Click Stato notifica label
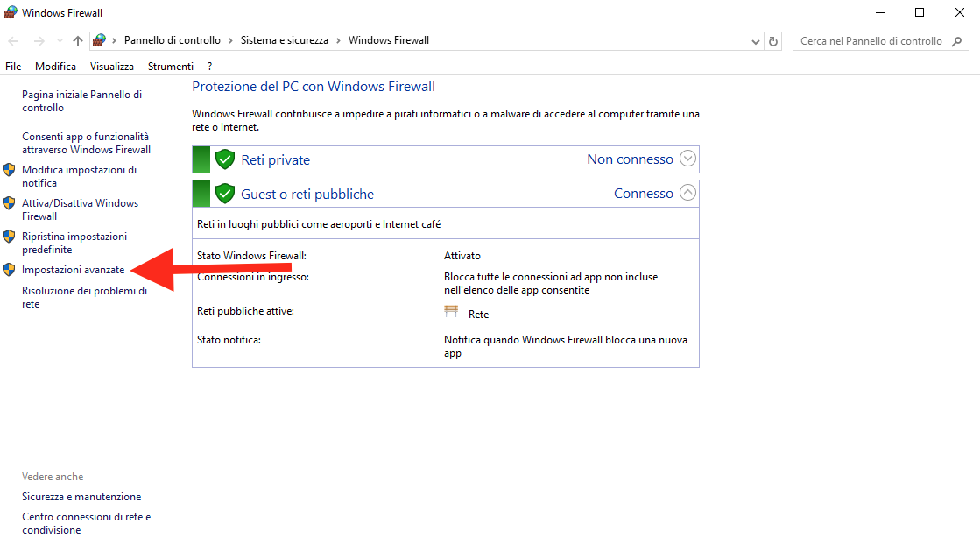The image size is (980, 552). 229,340
